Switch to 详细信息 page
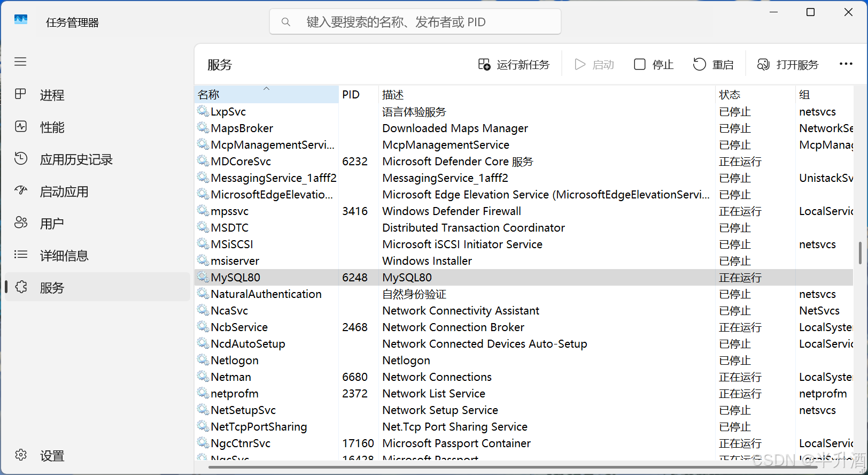This screenshot has height=475, width=868. pos(97,256)
